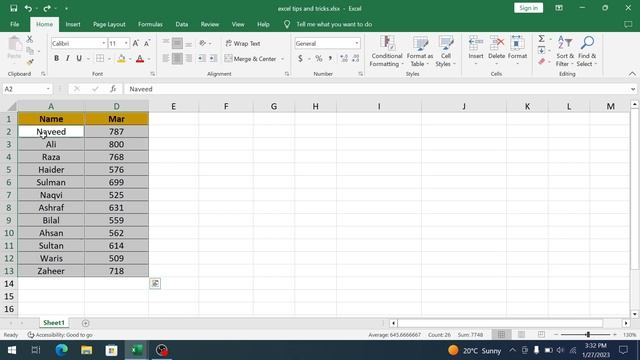Switch to Page Layout view in status bar
Viewport: 640px width, 360px height.
point(521,335)
